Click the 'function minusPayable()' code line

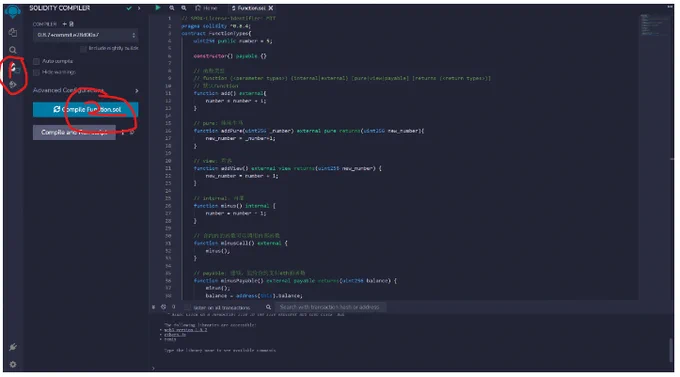295,281
